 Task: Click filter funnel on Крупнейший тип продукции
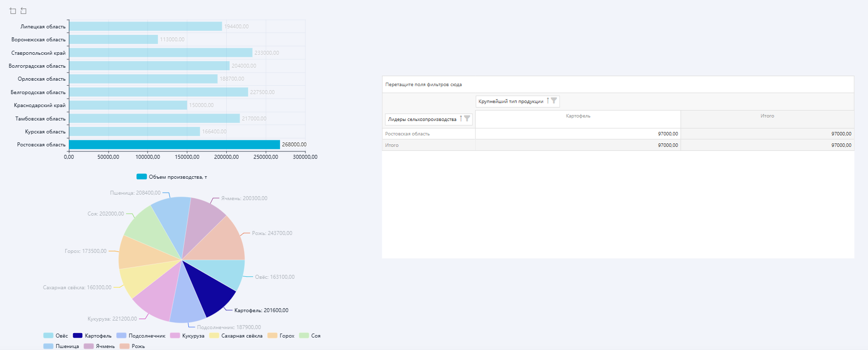554,101
